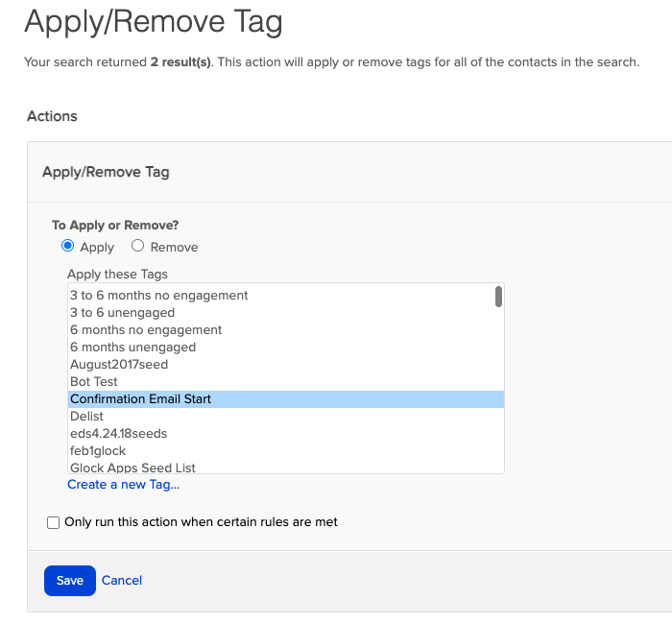This screenshot has width=672, height=624.
Task: Pick the '6 months unengaged' tag
Action: pos(132,348)
